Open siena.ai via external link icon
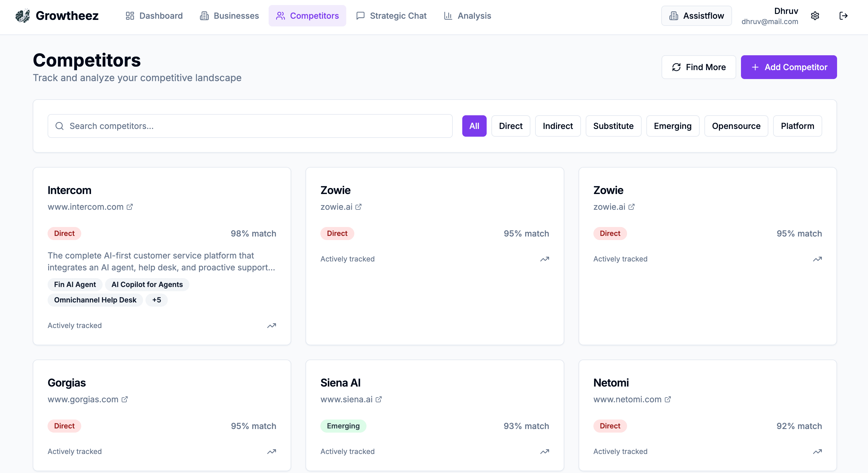Image resolution: width=868 pixels, height=473 pixels. (x=379, y=399)
